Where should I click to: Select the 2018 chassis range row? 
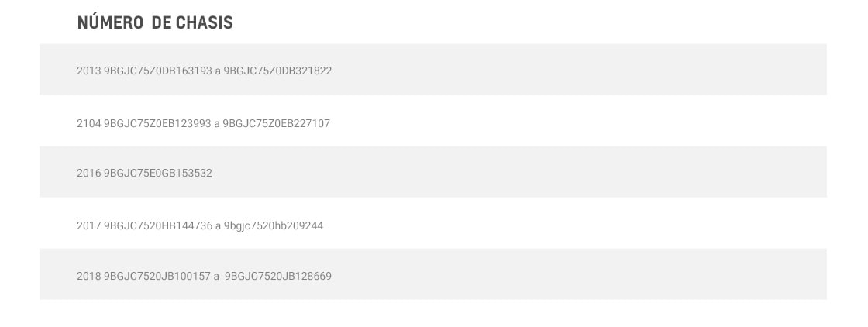433,274
